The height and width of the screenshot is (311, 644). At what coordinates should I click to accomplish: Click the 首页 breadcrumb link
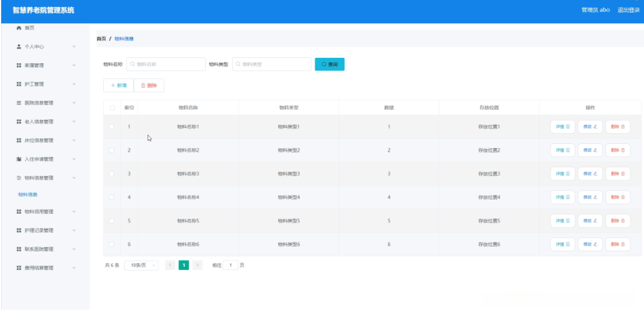(101, 39)
